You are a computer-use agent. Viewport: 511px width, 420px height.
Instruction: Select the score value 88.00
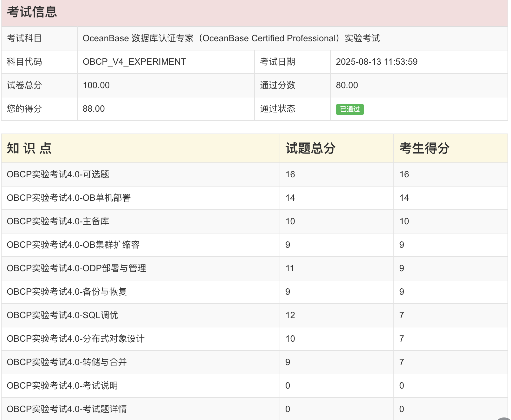94,109
